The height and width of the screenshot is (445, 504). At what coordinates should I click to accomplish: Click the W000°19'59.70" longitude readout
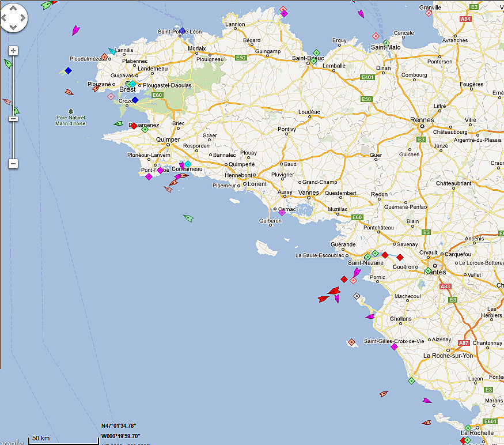click(x=120, y=436)
